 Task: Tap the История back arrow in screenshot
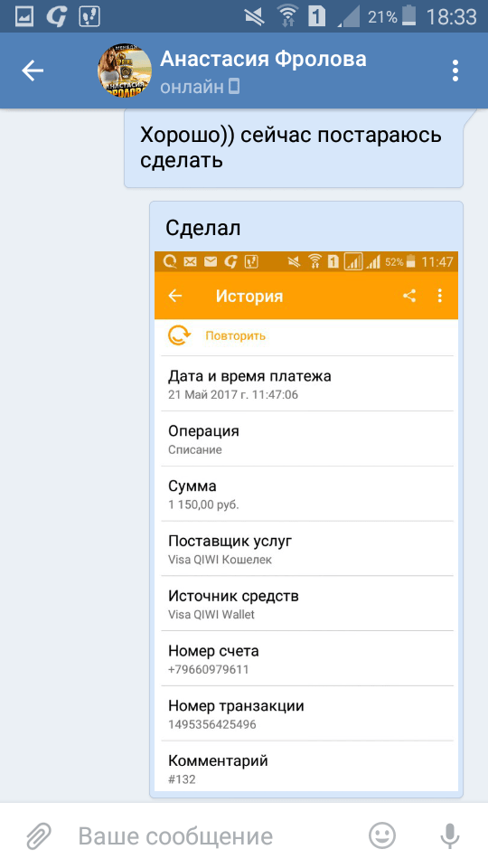tap(174, 296)
